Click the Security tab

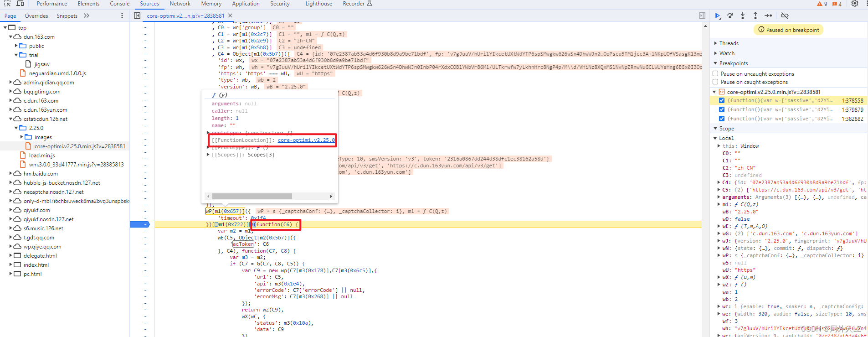pyautogui.click(x=280, y=4)
